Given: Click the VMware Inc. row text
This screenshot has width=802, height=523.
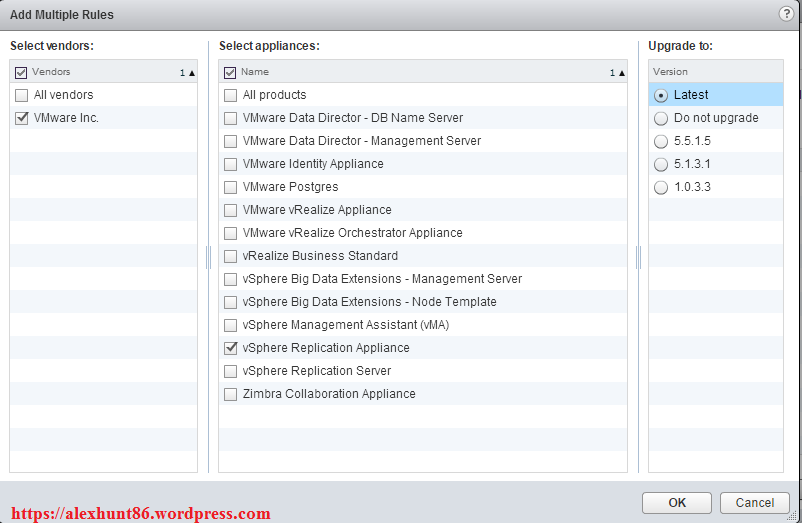Looking at the screenshot, I should coord(66,118).
